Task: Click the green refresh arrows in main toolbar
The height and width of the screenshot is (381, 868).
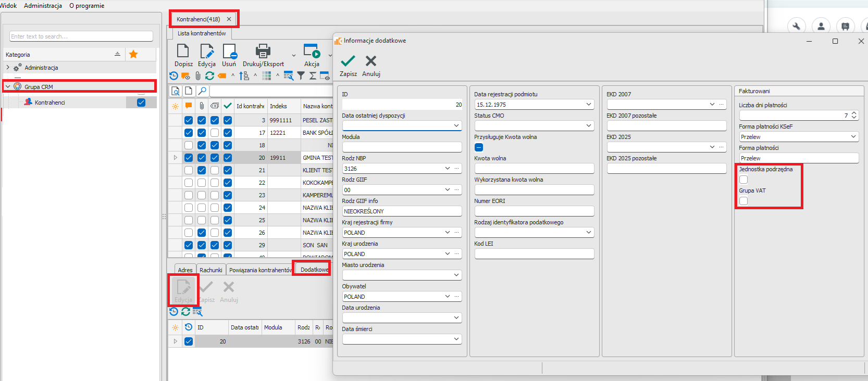Action: (209, 76)
